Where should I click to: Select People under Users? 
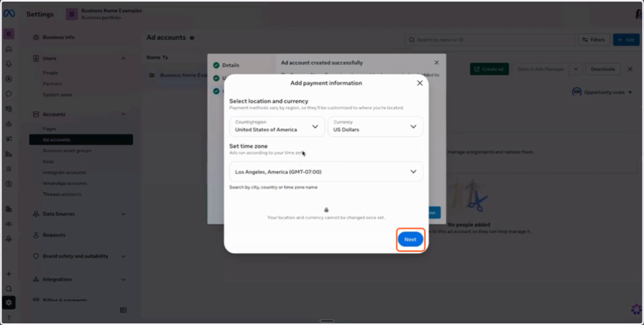50,73
